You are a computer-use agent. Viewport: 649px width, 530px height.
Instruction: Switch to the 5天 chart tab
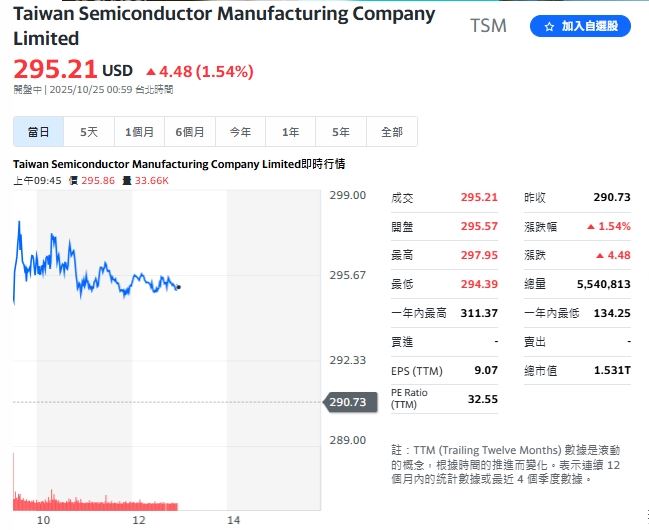pos(90,132)
